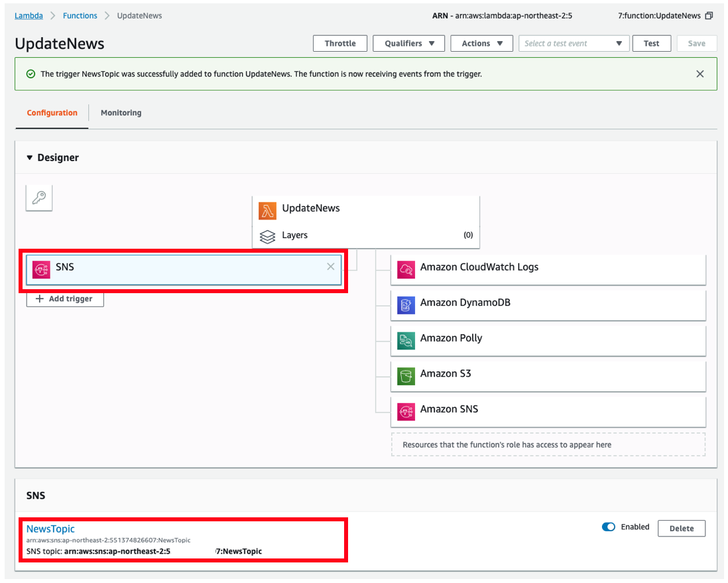Collapse the Designer section
728x583 pixels.
point(30,157)
